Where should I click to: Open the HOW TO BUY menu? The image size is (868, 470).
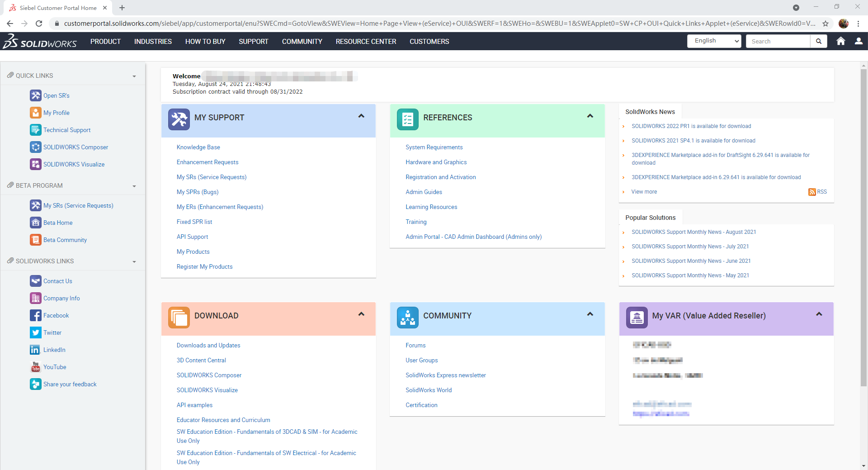[x=205, y=41]
